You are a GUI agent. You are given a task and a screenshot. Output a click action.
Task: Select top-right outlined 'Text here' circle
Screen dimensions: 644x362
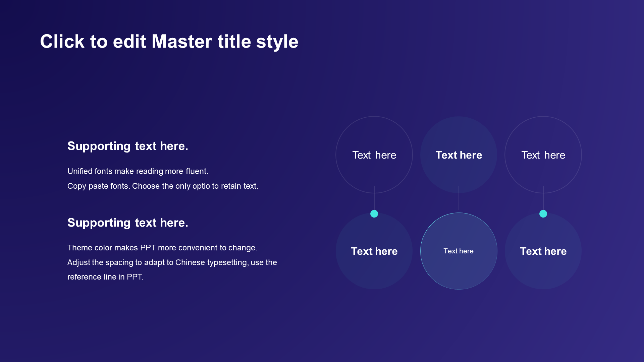click(x=543, y=155)
